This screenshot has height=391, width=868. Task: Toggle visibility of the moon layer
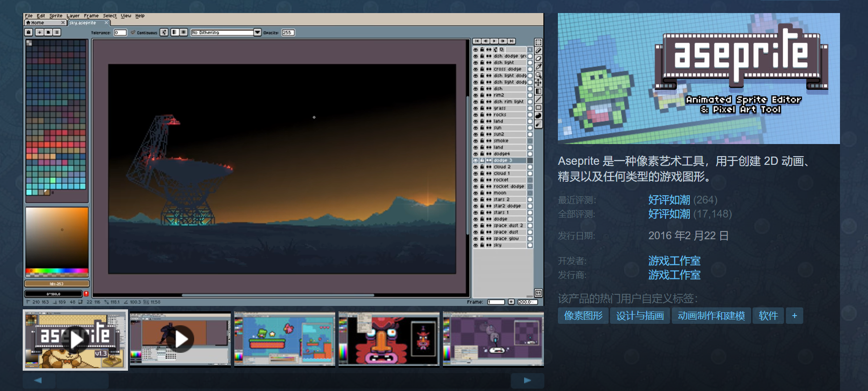tap(475, 193)
